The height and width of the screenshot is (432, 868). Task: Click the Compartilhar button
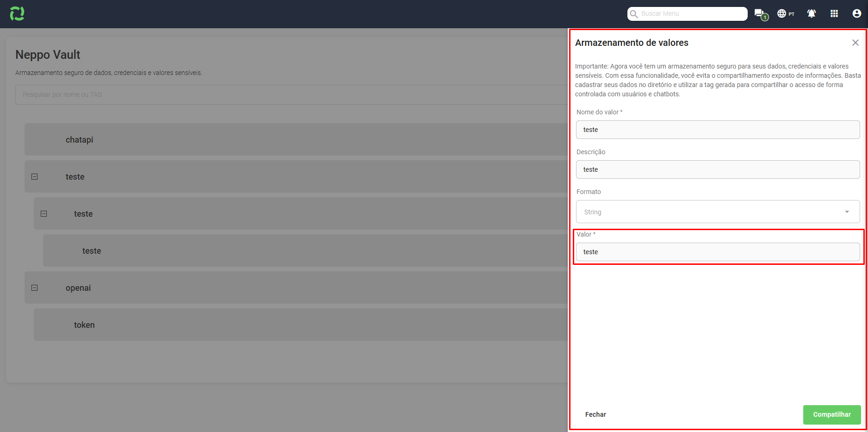click(832, 415)
